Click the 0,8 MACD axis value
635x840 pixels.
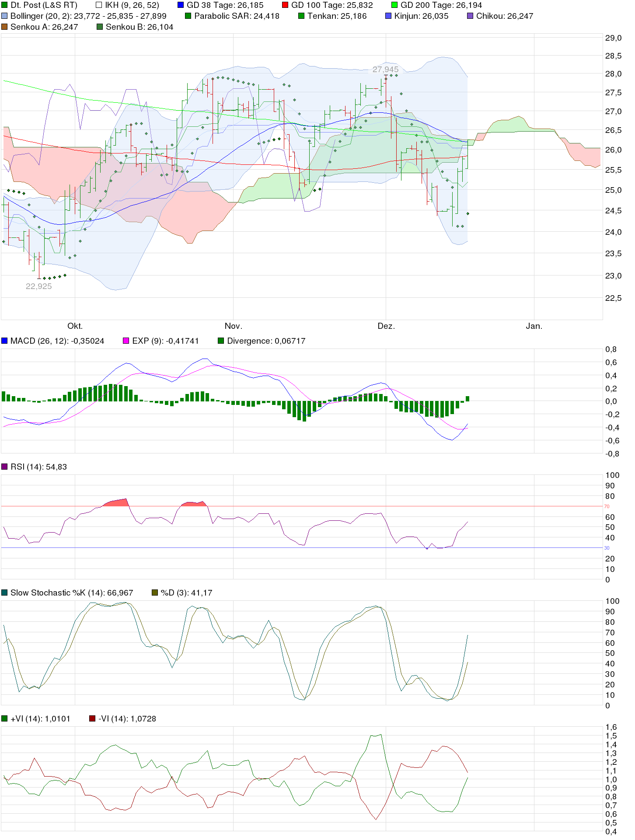coord(611,349)
